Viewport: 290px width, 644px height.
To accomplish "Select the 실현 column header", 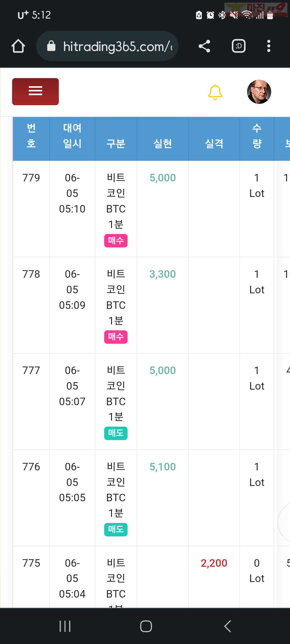I will pyautogui.click(x=162, y=144).
